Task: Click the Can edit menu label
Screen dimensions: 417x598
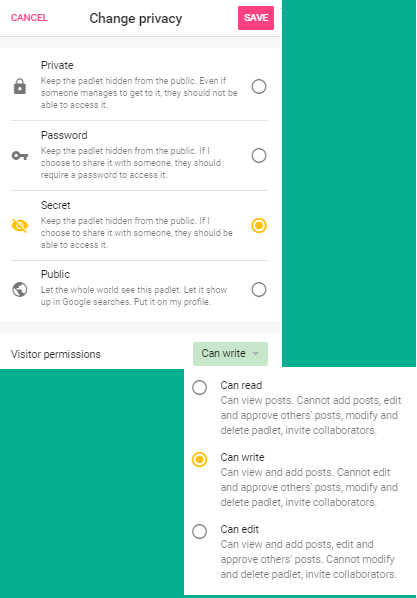Action: [240, 529]
